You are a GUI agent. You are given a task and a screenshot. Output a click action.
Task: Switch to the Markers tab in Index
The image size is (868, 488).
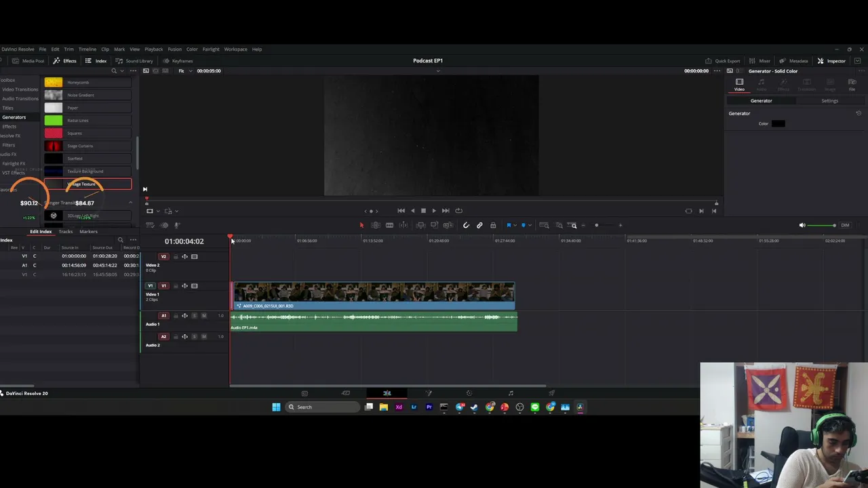(x=88, y=232)
